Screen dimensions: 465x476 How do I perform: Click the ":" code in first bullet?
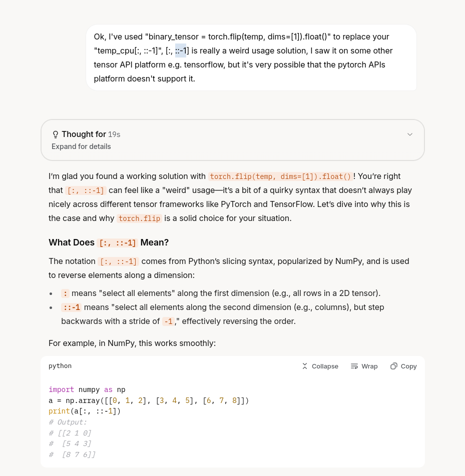(65, 293)
